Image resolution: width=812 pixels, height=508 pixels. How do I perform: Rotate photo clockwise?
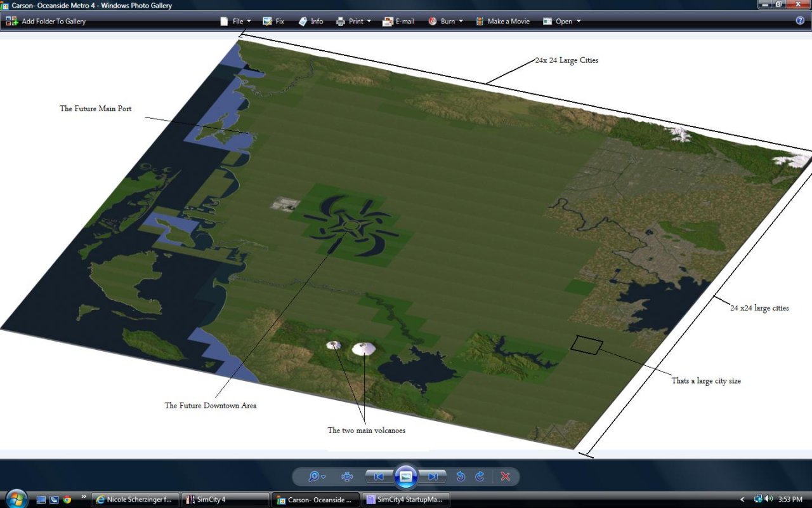[x=480, y=476]
